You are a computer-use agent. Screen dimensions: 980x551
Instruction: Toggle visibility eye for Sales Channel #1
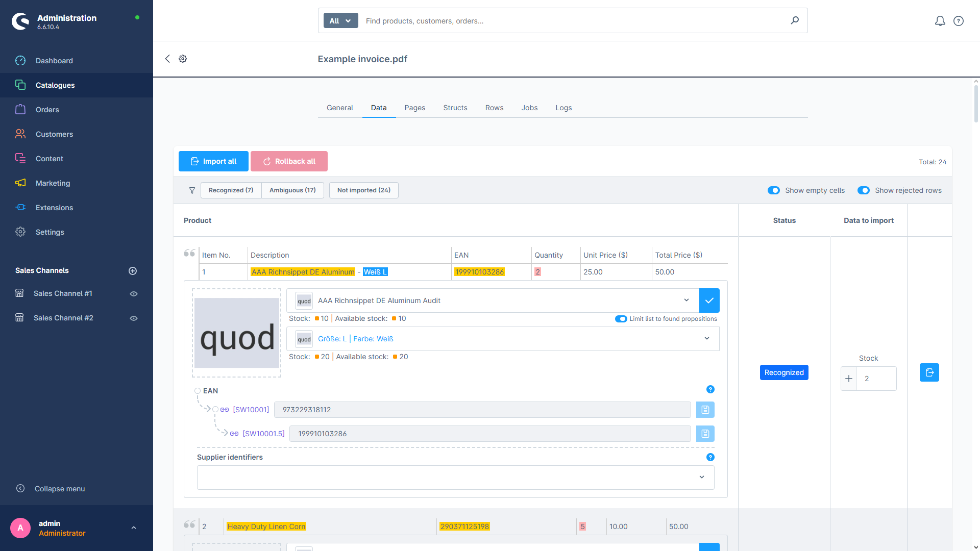[x=134, y=294]
